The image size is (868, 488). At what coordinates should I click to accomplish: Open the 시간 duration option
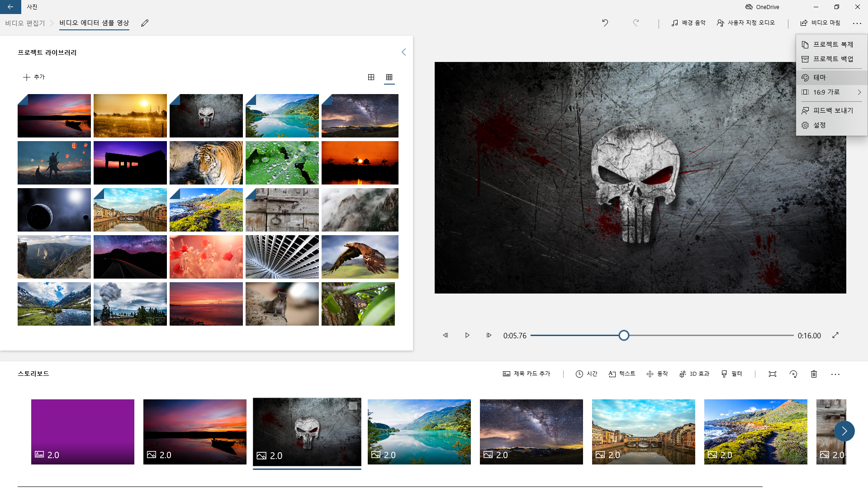coord(586,374)
